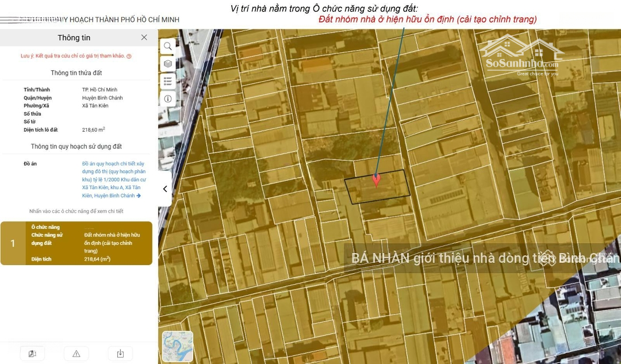Image resolution: width=621 pixels, height=364 pixels.
Task: Open the legend list icon
Action: [167, 81]
